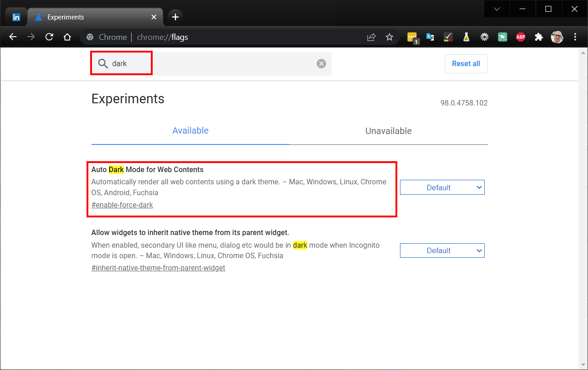The image size is (588, 370).
Task: Go back using the browser back arrow
Action: pyautogui.click(x=13, y=37)
